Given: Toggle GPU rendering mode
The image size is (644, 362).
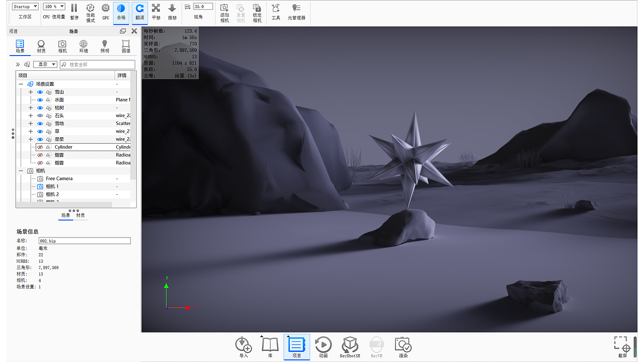Looking at the screenshot, I should [x=106, y=12].
